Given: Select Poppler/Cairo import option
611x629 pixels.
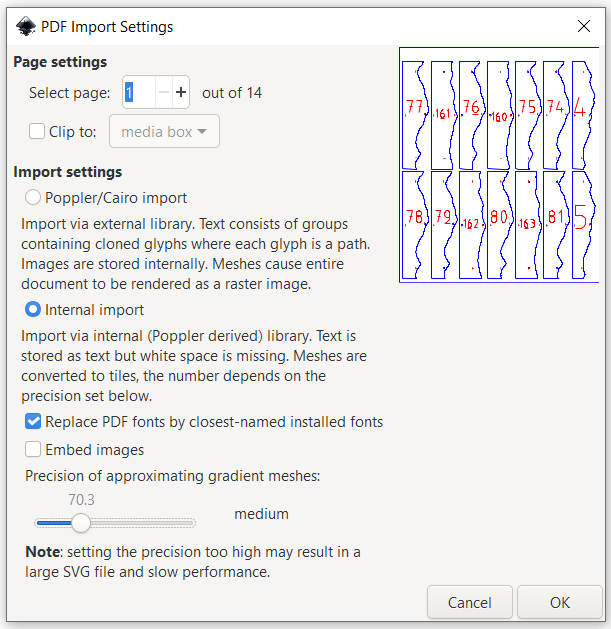Looking at the screenshot, I should [x=34, y=198].
